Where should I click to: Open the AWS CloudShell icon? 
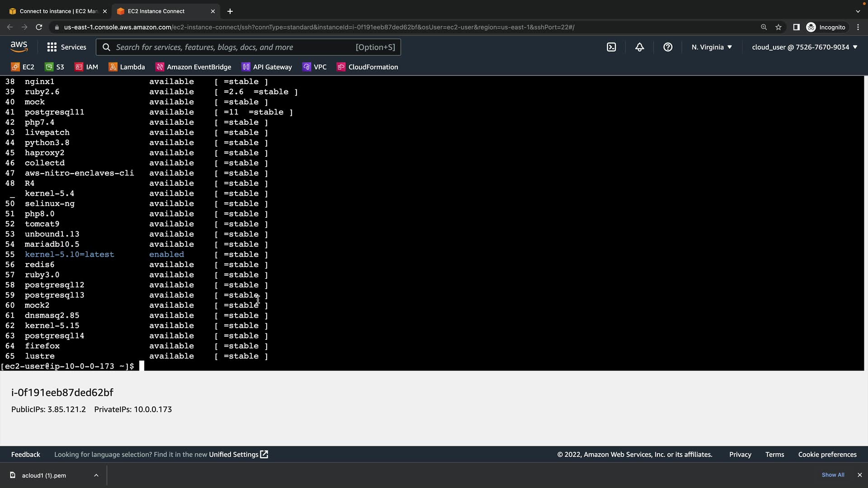(611, 47)
